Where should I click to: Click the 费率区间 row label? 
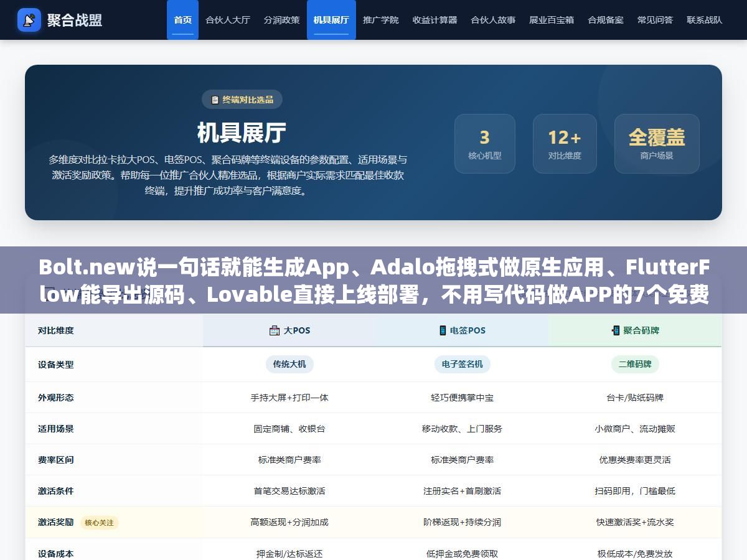pyautogui.click(x=56, y=460)
